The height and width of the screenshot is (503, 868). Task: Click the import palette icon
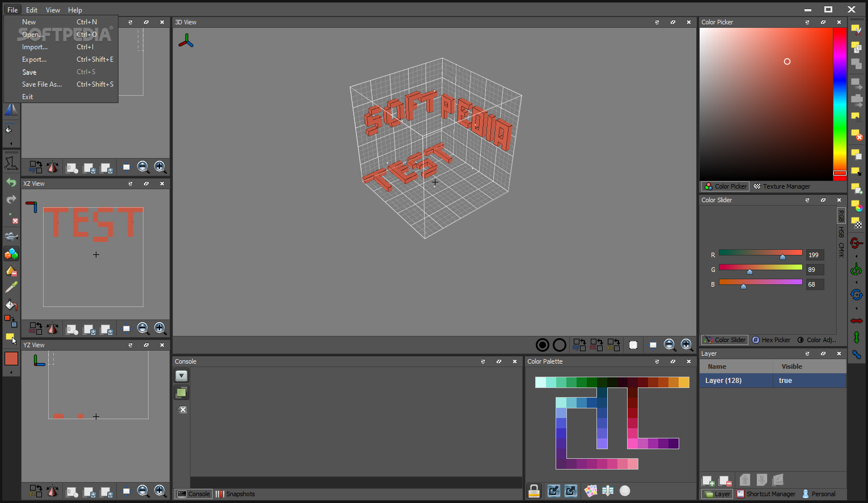(554, 491)
